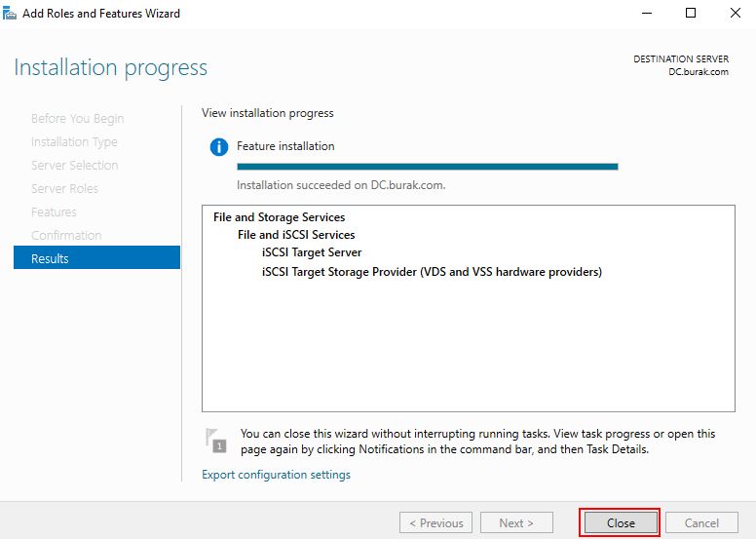The width and height of the screenshot is (756, 539).
Task: Select the Installation Type step
Action: [74, 142]
